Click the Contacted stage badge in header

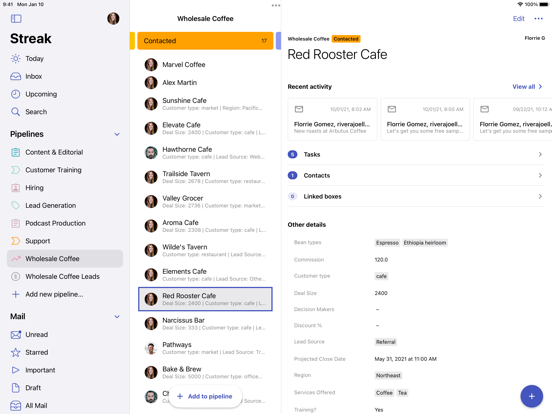[x=346, y=39]
